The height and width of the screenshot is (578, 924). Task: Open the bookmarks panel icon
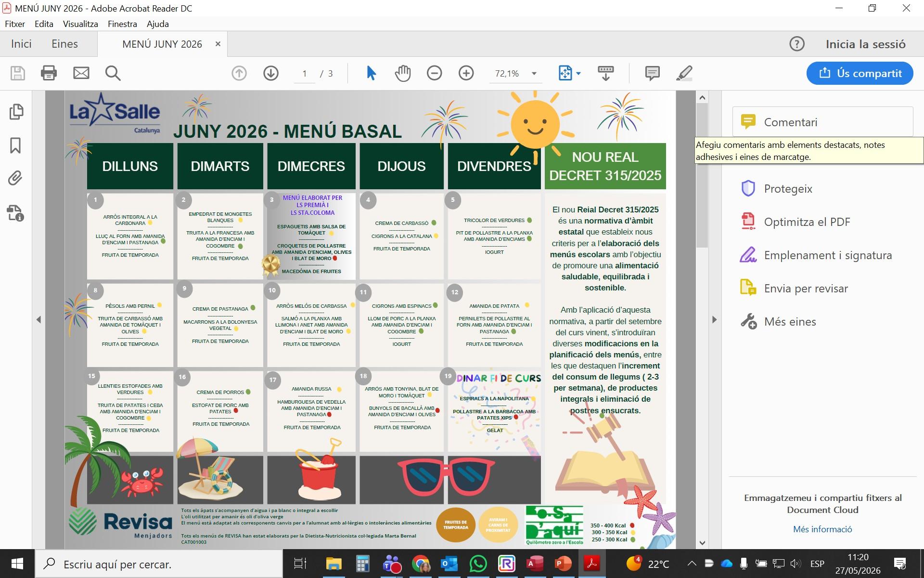(x=15, y=145)
